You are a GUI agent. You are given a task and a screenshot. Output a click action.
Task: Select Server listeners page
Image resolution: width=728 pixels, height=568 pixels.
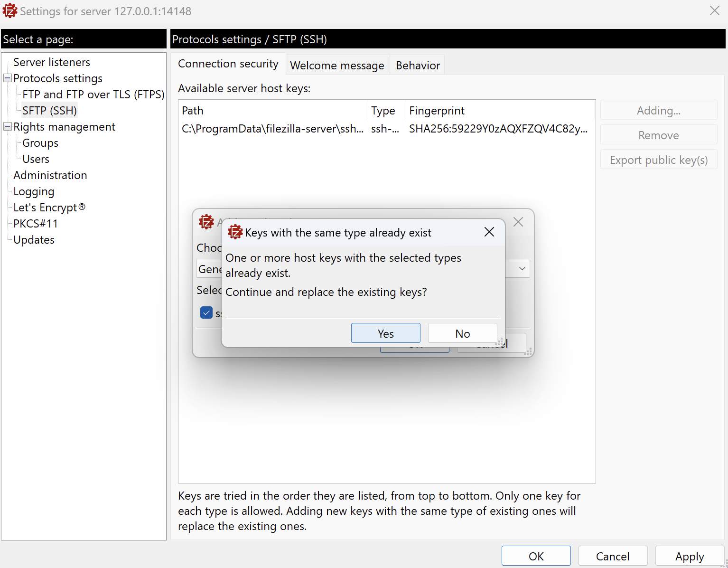(52, 62)
